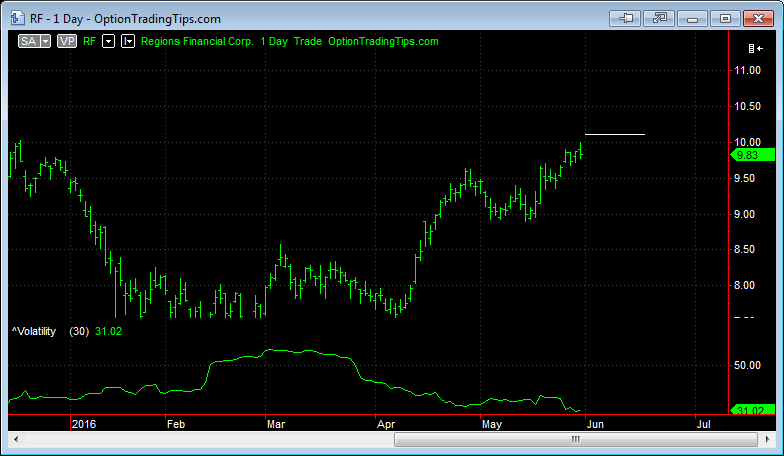Click the Mar date axis label

(x=276, y=424)
